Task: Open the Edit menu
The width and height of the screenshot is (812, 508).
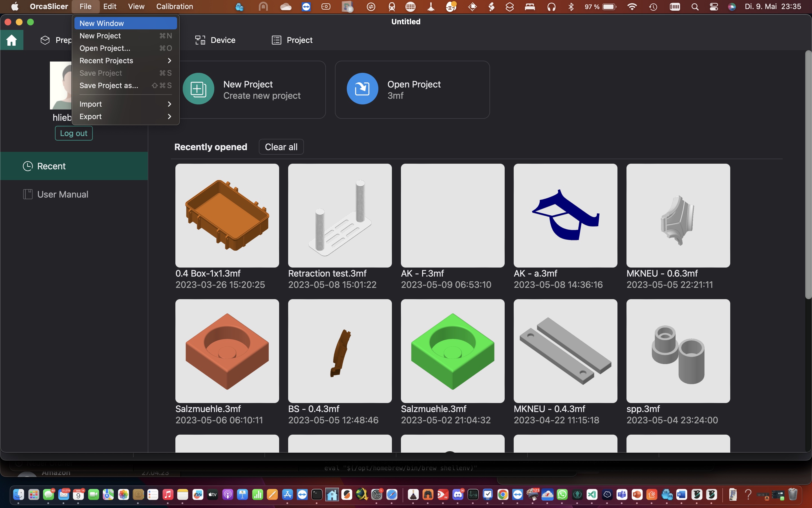Action: pyautogui.click(x=110, y=6)
